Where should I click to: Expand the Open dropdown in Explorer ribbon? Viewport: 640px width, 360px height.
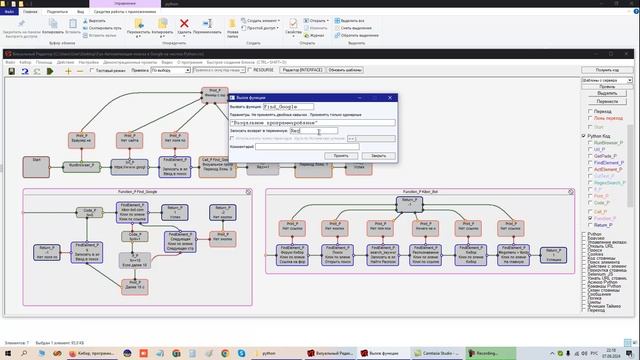pyautogui.click(x=316, y=21)
